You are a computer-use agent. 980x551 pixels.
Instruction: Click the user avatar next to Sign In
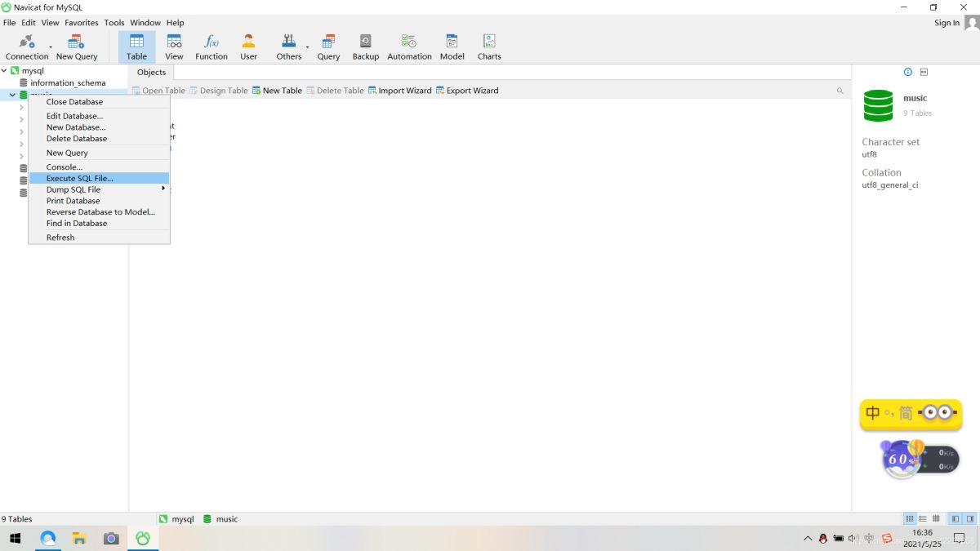pyautogui.click(x=972, y=23)
